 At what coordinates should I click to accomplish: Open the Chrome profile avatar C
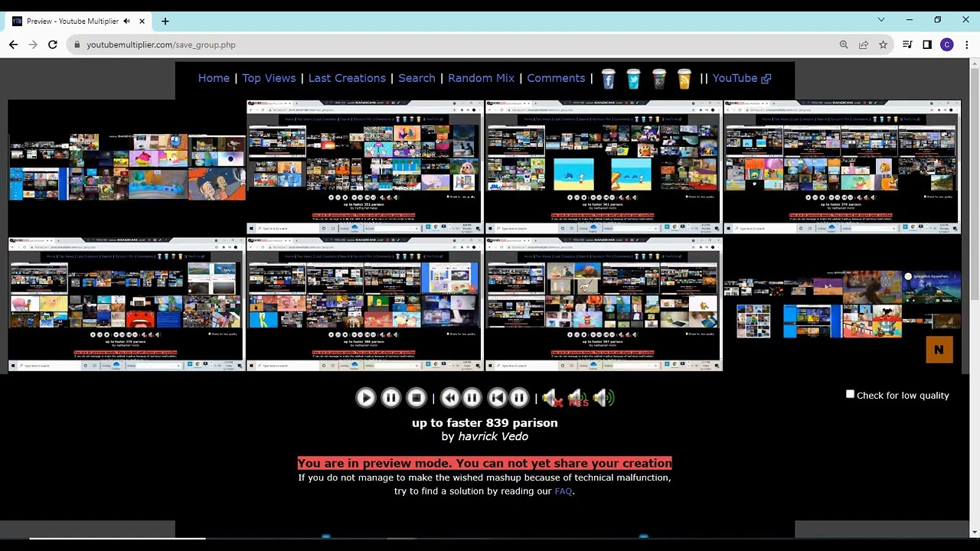point(947,44)
